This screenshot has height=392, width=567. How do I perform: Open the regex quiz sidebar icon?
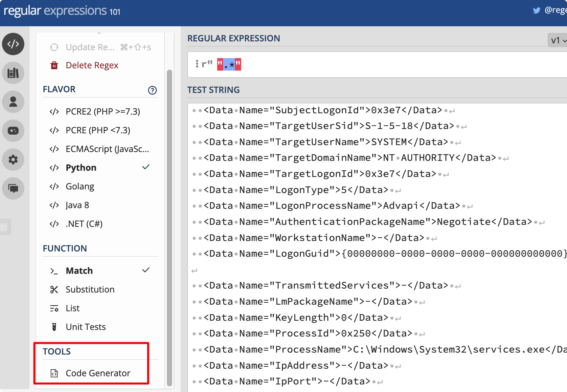pos(13,131)
